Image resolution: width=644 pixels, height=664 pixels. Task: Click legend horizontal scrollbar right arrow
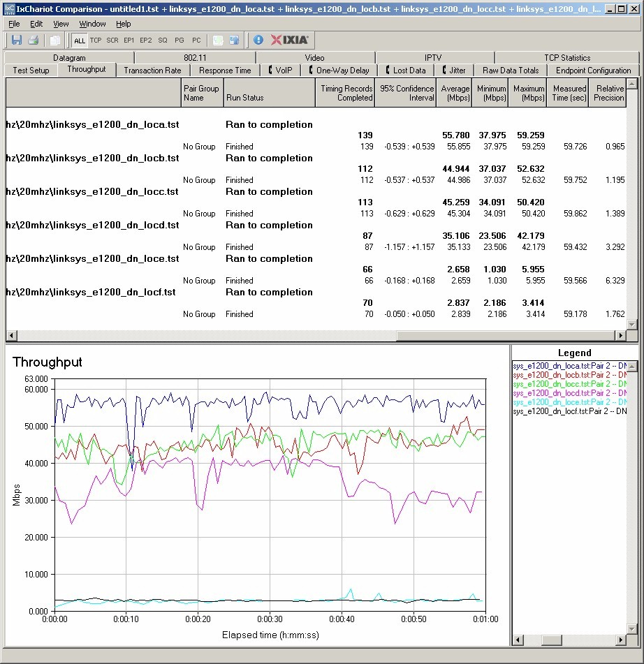621,640
